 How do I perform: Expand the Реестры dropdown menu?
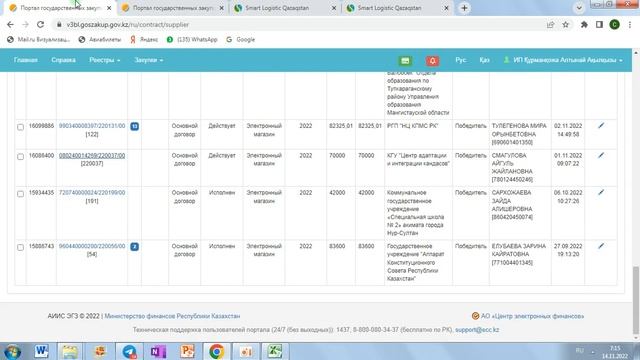pyautogui.click(x=104, y=60)
